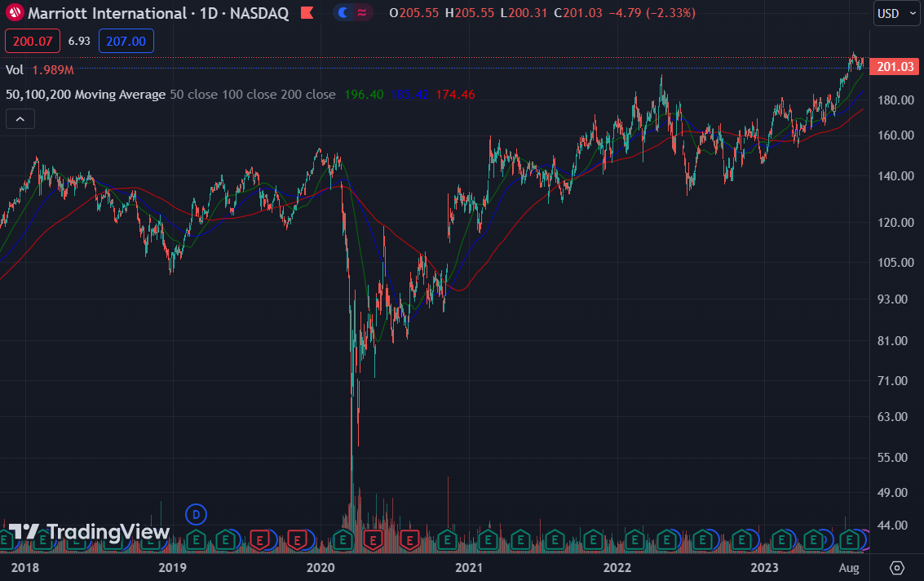
Task: Click 2020 on the time axis
Action: 321,567
